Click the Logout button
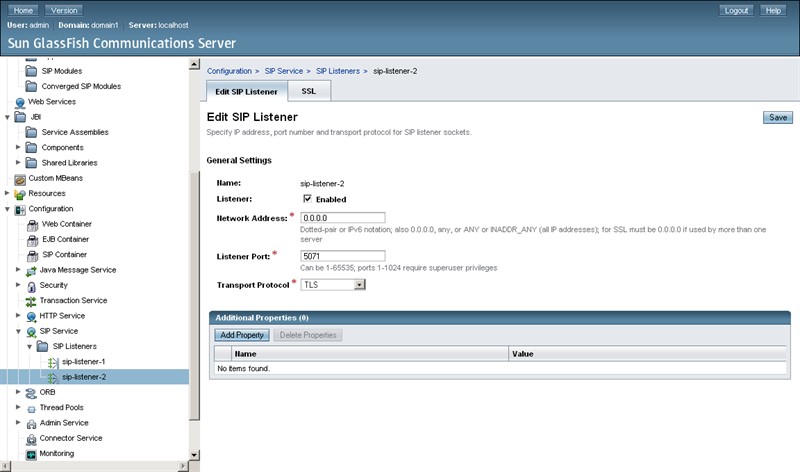The height and width of the screenshot is (472, 800). (736, 10)
